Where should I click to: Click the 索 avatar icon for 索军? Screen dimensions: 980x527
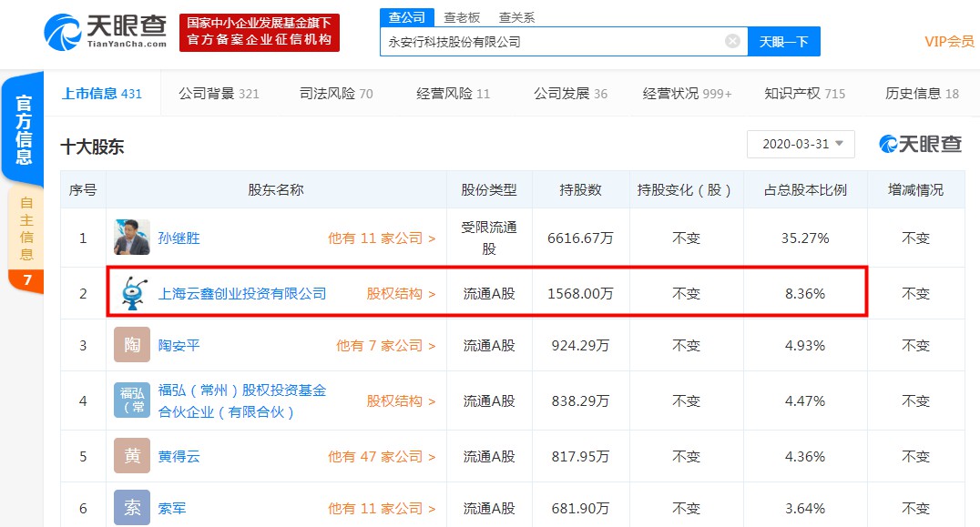[132, 508]
